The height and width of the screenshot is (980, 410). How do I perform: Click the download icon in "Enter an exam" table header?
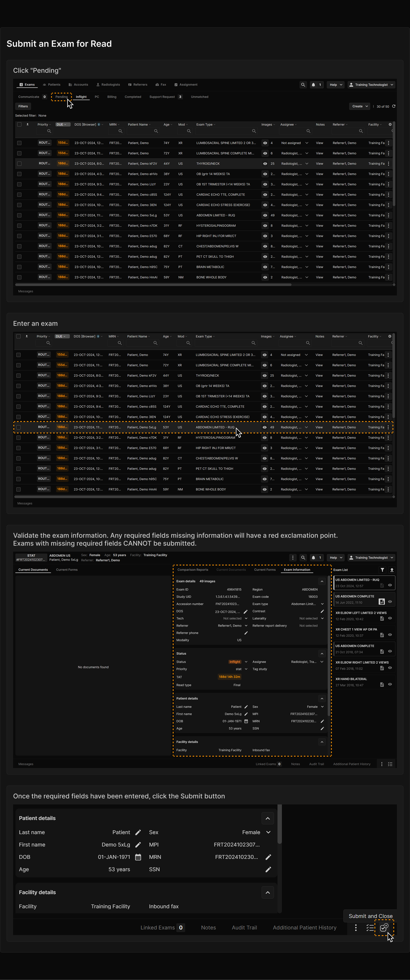tap(27, 336)
